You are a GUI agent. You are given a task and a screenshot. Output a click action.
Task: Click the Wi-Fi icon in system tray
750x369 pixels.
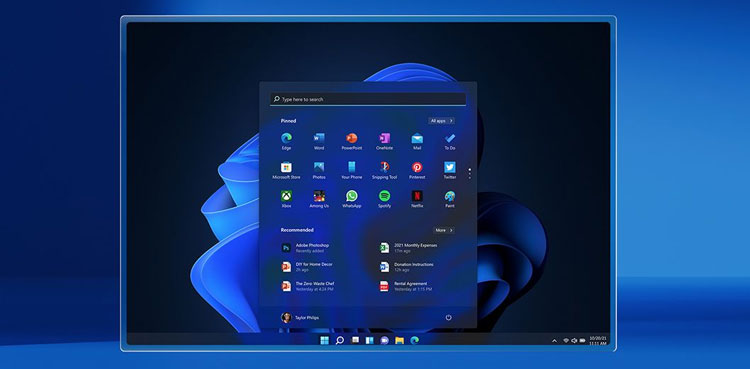[x=566, y=341]
